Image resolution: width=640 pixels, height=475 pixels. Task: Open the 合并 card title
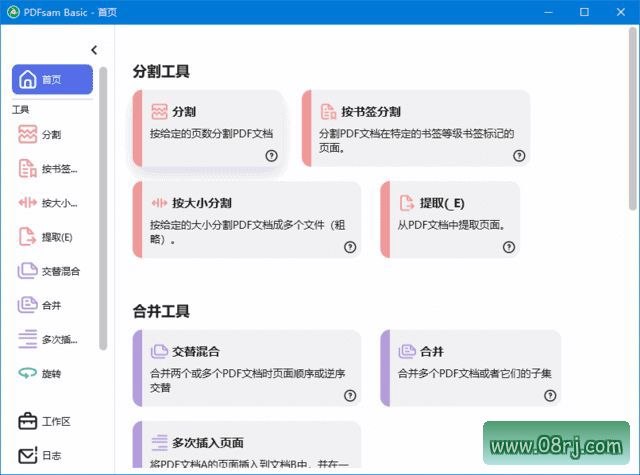(x=432, y=351)
